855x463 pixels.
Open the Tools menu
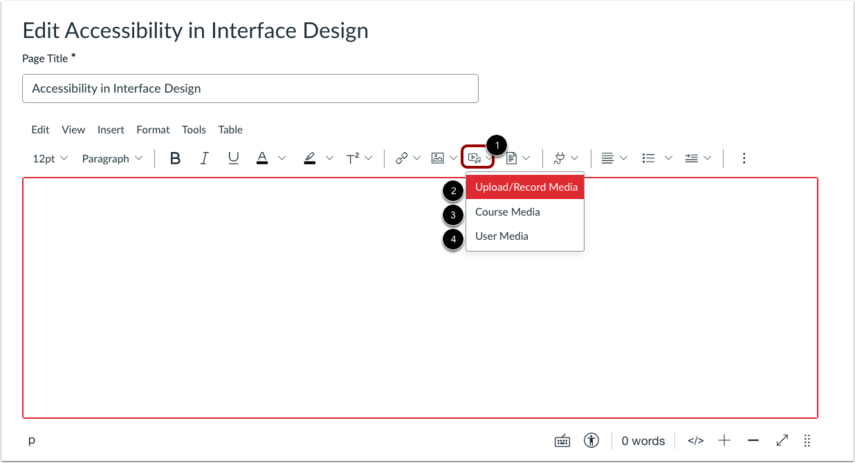(x=194, y=130)
